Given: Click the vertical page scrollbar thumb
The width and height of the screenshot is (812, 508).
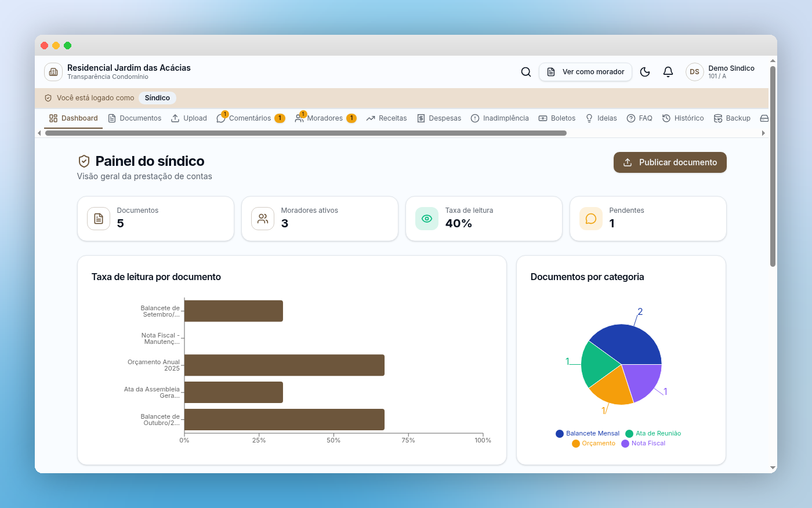Looking at the screenshot, I should click(773, 166).
